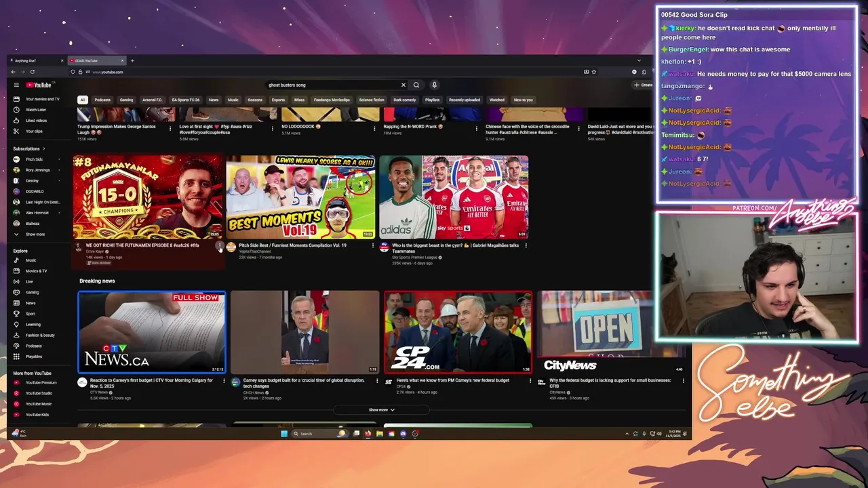868x488 pixels.
Task: Open a new browser tab with plus icon
Action: click(132, 61)
